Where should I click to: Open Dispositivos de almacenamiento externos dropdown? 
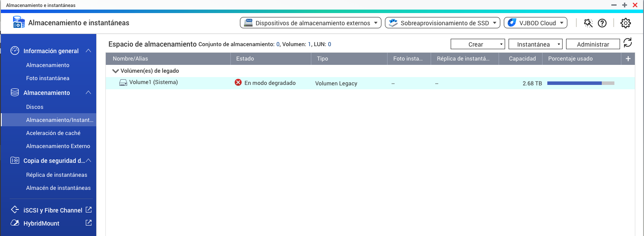click(310, 23)
